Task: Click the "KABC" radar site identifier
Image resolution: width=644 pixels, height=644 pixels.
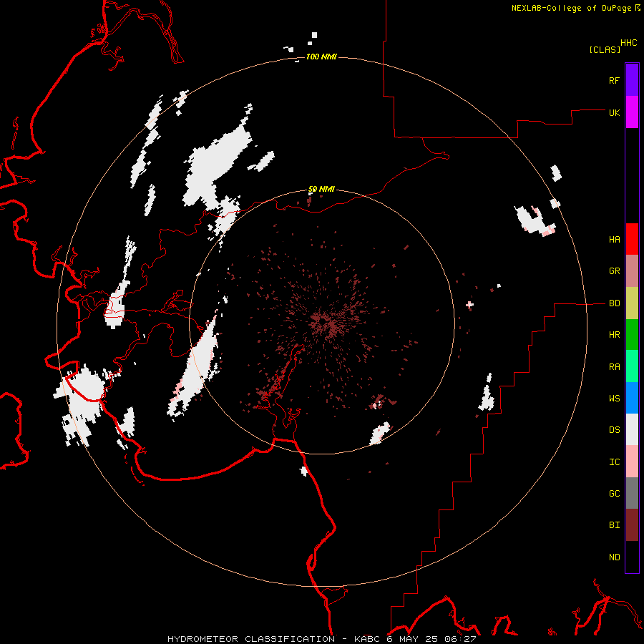Action: [x=367, y=639]
